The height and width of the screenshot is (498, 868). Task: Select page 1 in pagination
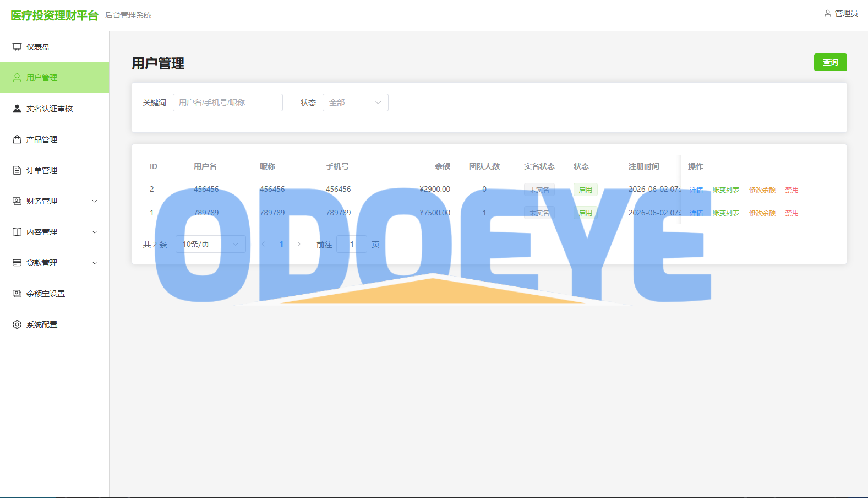click(281, 244)
